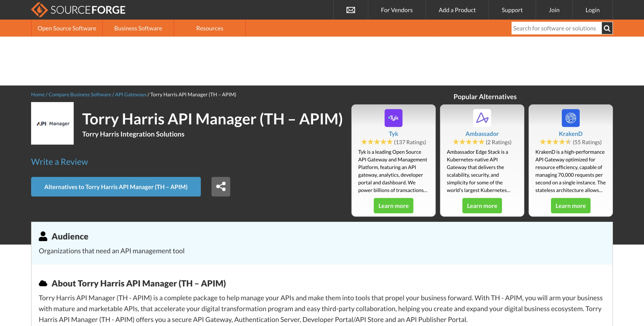Open the For Vendors menu
This screenshot has width=644, height=326.
coord(396,10)
